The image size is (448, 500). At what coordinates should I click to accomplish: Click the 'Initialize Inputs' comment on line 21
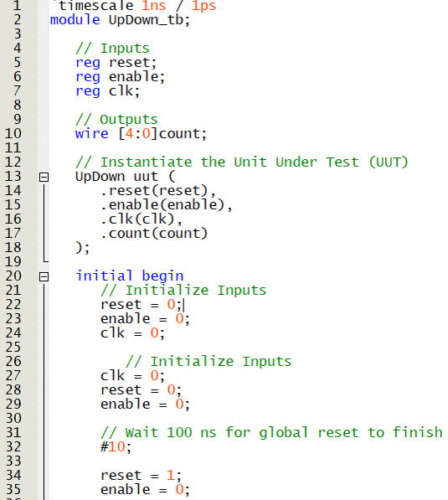pos(183,291)
